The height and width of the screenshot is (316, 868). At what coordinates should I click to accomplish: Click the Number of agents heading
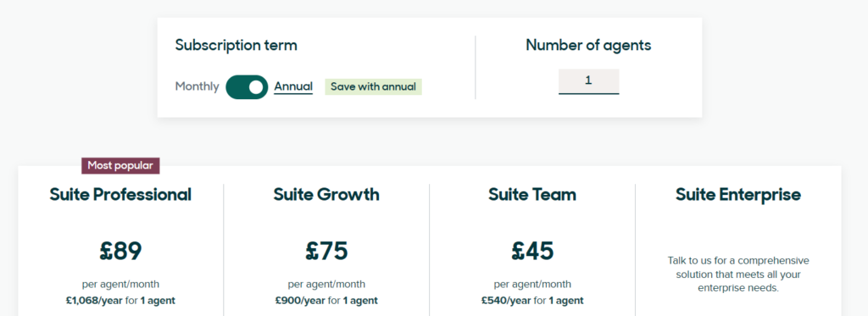(x=588, y=46)
